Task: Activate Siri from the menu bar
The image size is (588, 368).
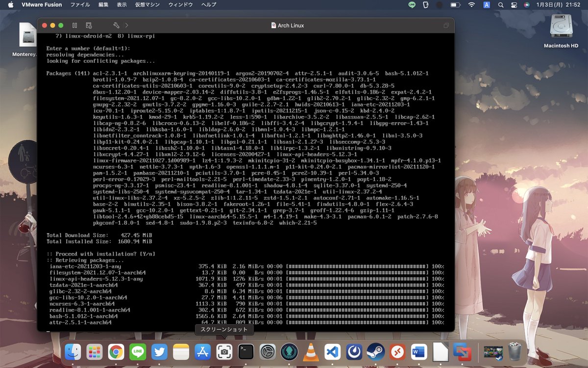Action: [527, 5]
